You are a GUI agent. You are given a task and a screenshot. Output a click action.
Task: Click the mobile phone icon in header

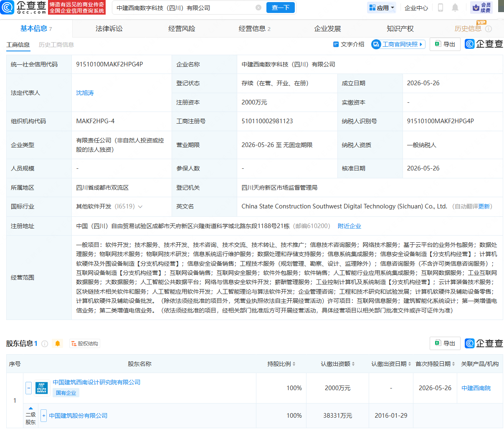pos(441,8)
